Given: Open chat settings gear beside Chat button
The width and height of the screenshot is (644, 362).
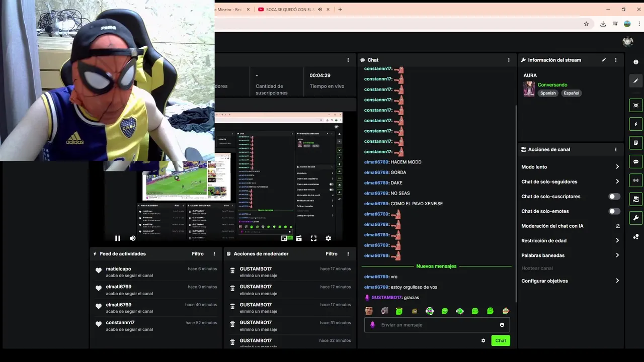Looking at the screenshot, I should (484, 340).
